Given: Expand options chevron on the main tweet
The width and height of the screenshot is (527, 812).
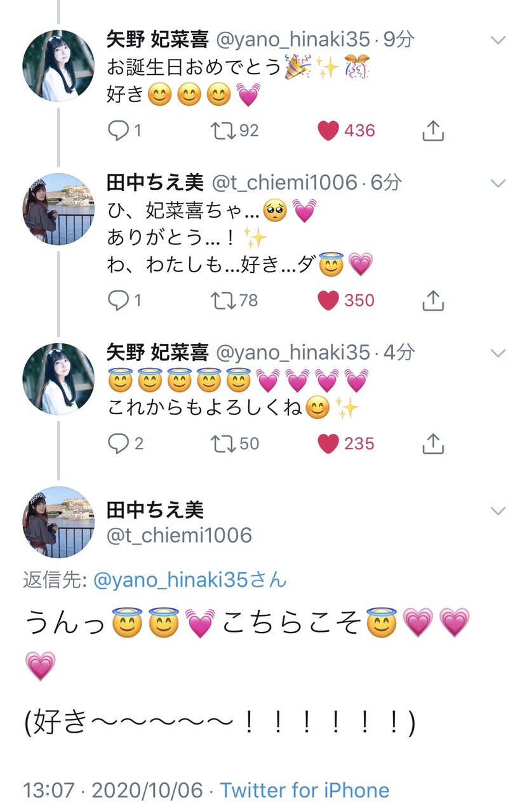Looking at the screenshot, I should tap(498, 511).
